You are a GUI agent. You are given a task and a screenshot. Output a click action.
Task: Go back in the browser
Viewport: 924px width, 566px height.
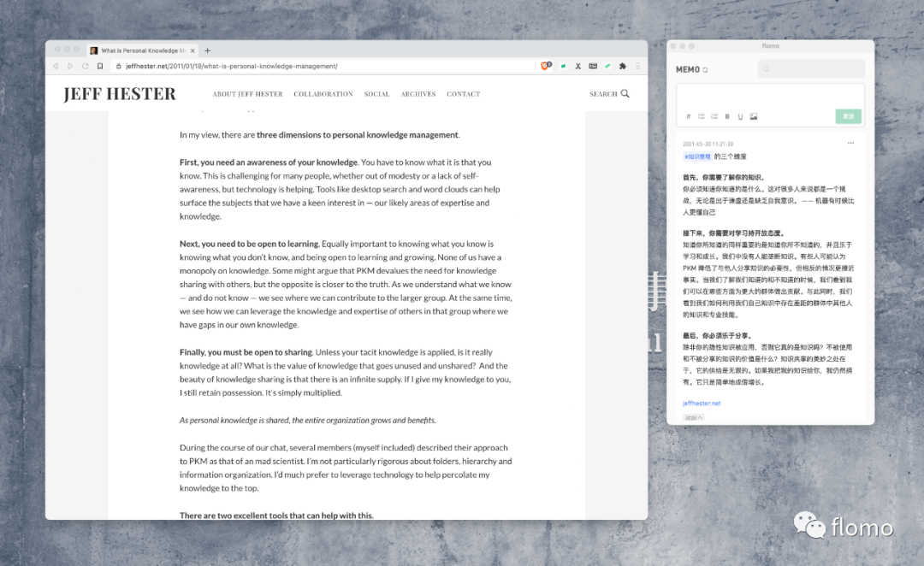click(x=56, y=66)
